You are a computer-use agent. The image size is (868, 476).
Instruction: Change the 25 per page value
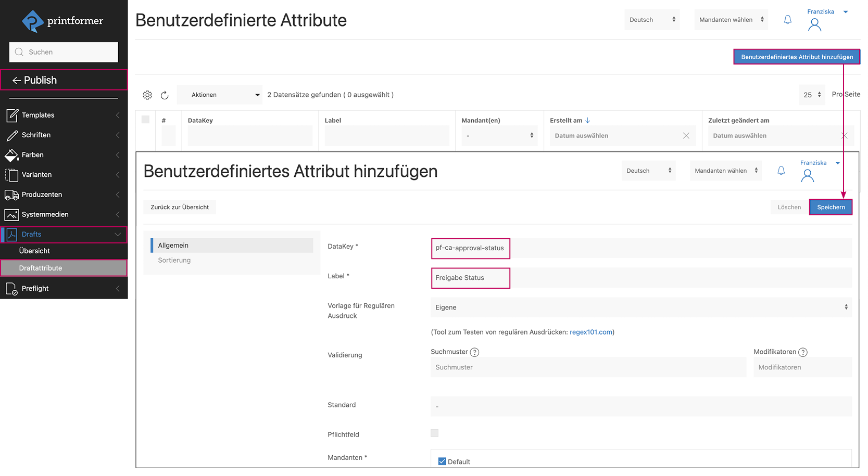coord(812,95)
